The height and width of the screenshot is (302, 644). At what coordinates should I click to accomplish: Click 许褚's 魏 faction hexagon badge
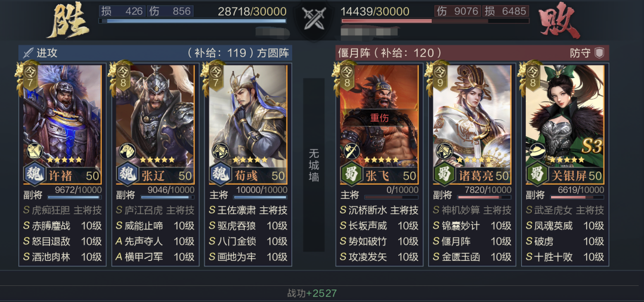[34, 175]
